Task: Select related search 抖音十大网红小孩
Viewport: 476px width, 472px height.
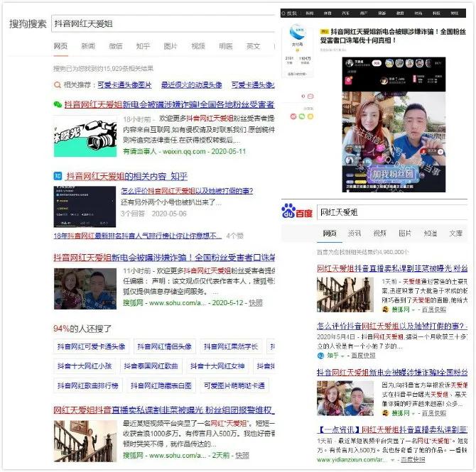Action: pos(85,366)
